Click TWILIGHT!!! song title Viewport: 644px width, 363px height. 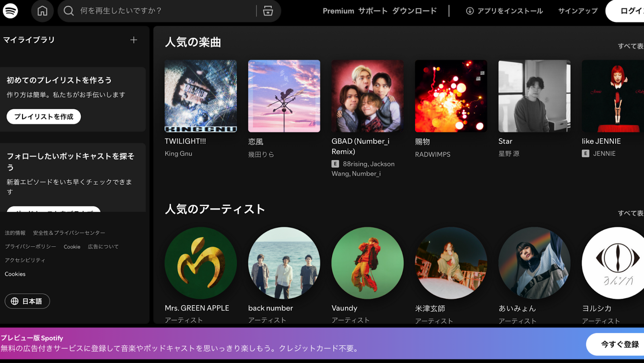[x=185, y=141]
